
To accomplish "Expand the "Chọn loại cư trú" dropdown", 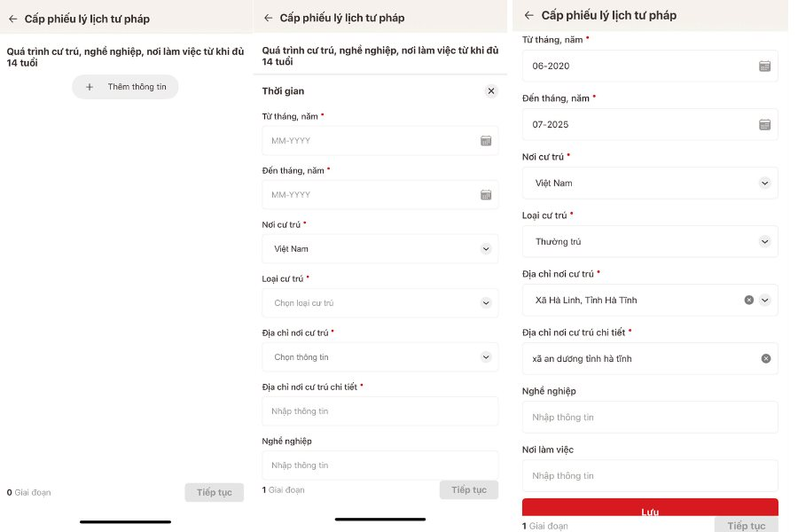I will [485, 303].
